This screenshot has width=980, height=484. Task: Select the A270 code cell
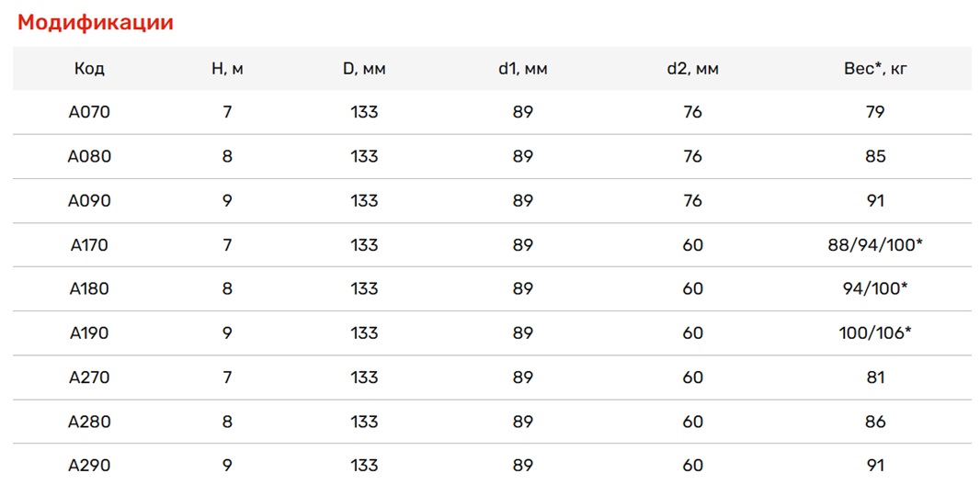(x=89, y=377)
